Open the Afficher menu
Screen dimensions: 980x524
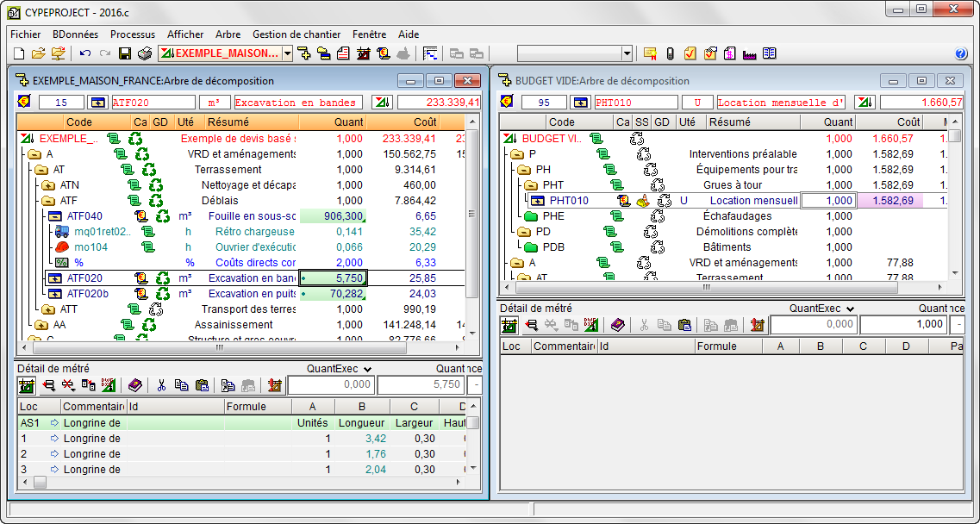pyautogui.click(x=185, y=34)
